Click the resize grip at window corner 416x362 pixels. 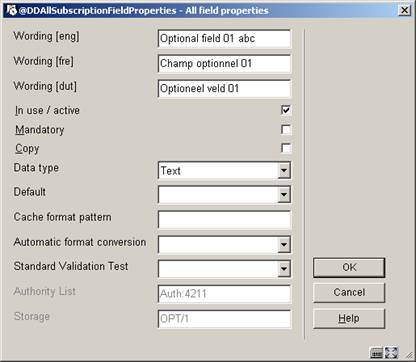click(x=408, y=355)
